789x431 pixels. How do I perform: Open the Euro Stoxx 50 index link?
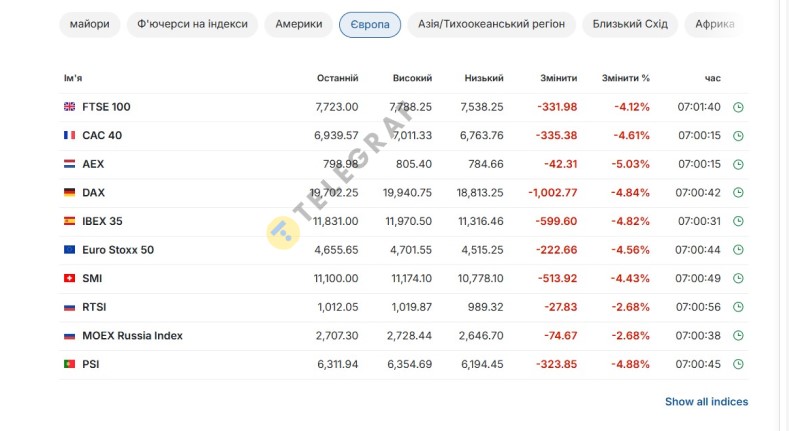[118, 250]
